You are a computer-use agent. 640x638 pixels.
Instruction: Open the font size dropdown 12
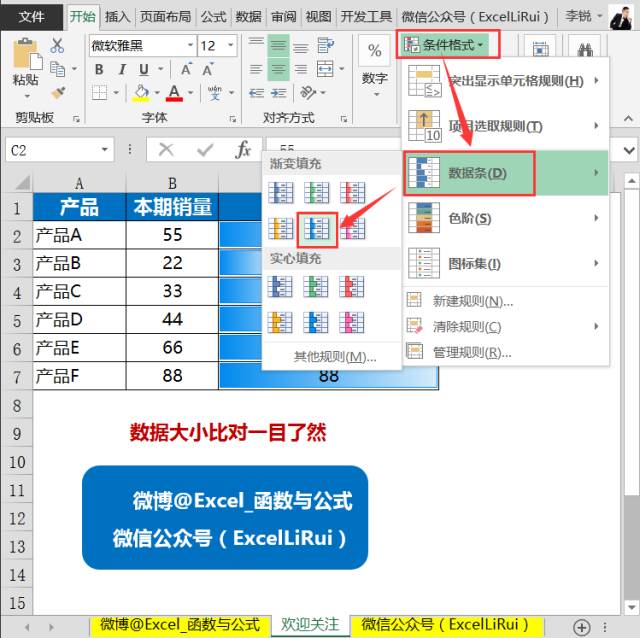231,45
